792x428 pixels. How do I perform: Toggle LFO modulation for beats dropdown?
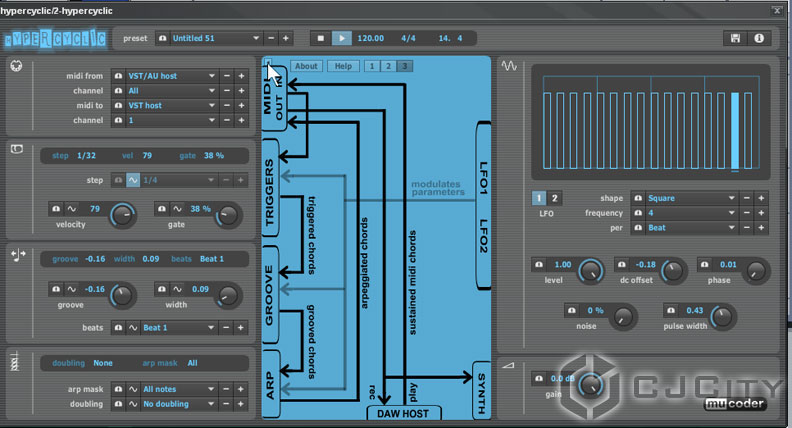(x=133, y=327)
